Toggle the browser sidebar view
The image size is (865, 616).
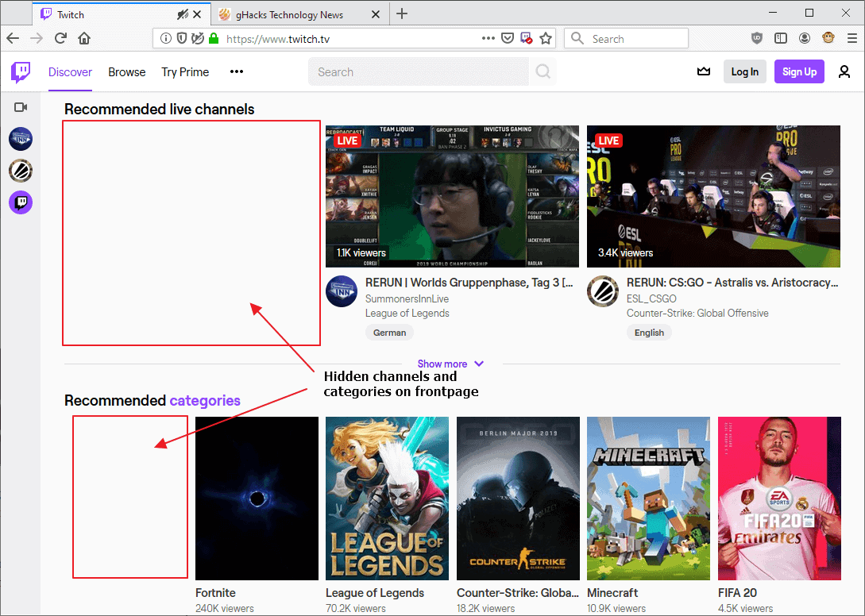[x=781, y=39]
